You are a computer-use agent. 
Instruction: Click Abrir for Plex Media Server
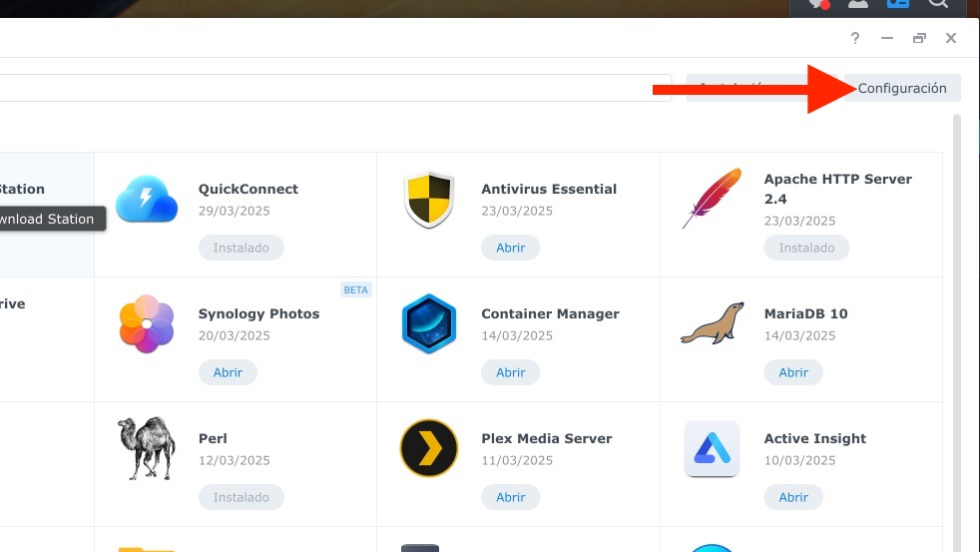coord(511,497)
